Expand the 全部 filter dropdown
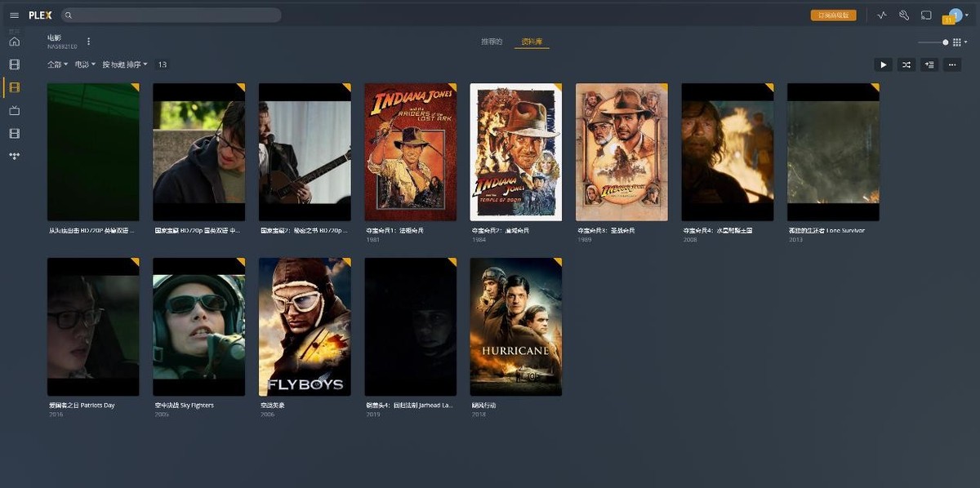The width and height of the screenshot is (980, 488). (x=57, y=64)
